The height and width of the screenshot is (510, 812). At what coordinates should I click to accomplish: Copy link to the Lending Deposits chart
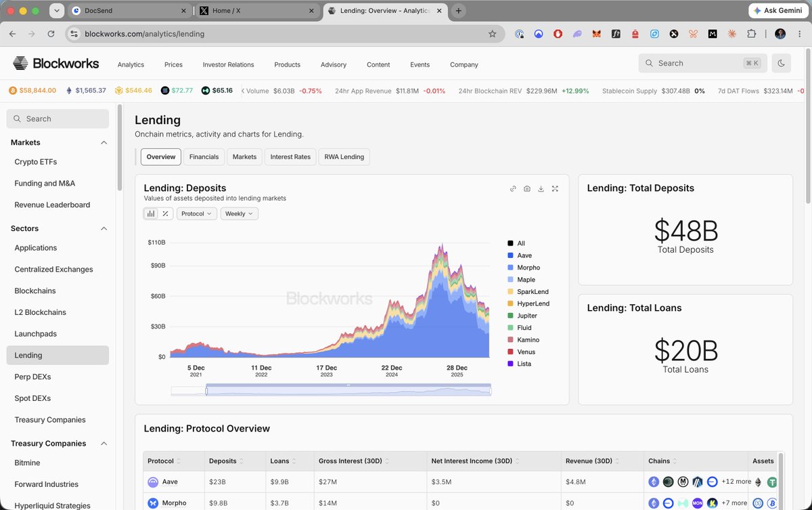(x=513, y=189)
